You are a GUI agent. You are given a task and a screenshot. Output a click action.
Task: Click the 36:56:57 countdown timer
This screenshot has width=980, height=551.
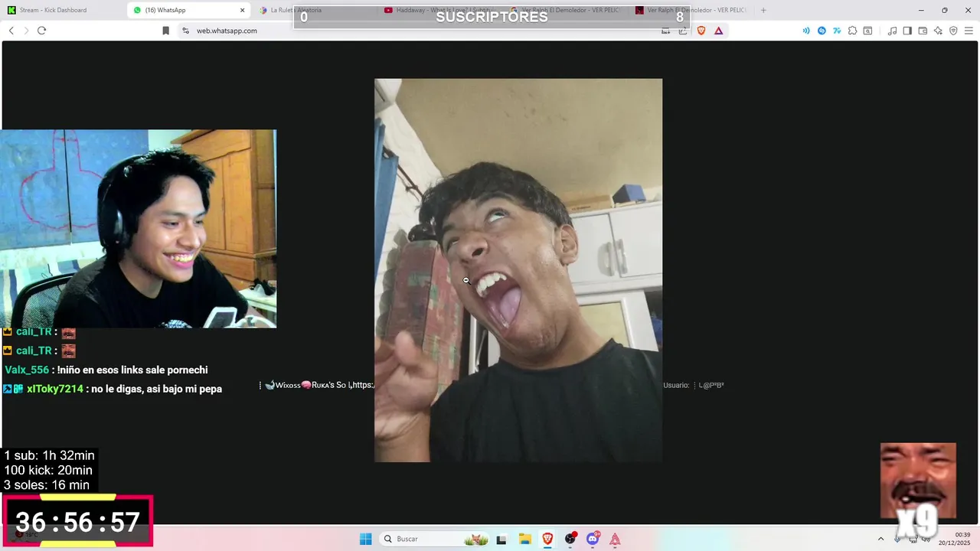(x=78, y=522)
